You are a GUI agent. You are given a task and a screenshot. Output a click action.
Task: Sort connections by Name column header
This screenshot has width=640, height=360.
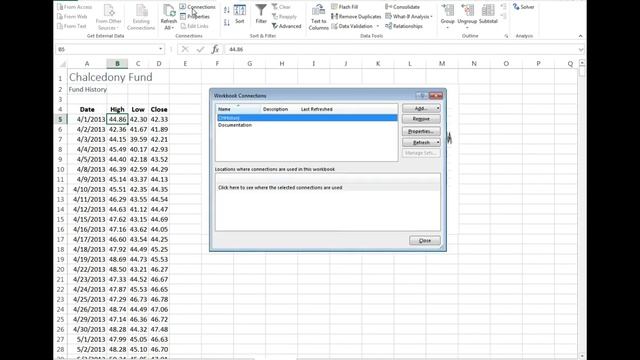tap(238, 109)
